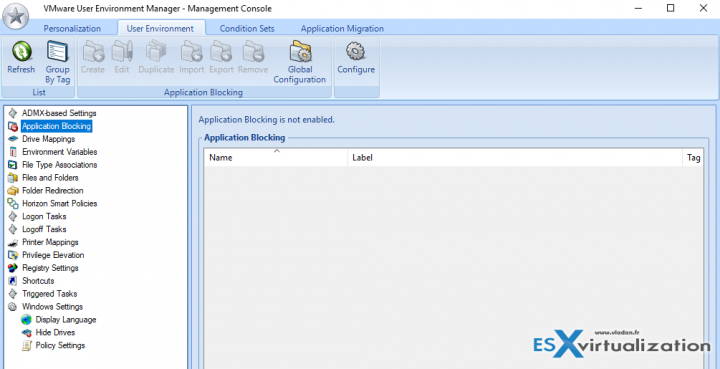The height and width of the screenshot is (369, 720).
Task: Click the Printer Mappings icon
Action: [13, 242]
